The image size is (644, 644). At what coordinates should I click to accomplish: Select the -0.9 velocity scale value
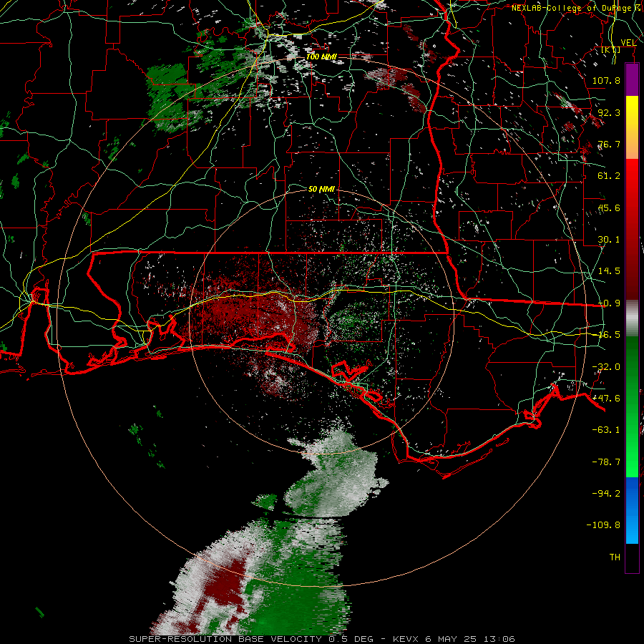[x=609, y=303]
